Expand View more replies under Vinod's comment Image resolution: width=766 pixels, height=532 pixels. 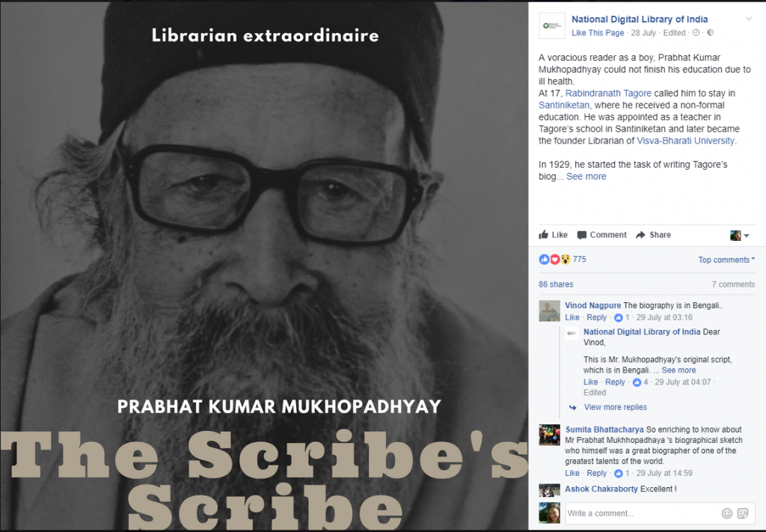[x=615, y=407]
